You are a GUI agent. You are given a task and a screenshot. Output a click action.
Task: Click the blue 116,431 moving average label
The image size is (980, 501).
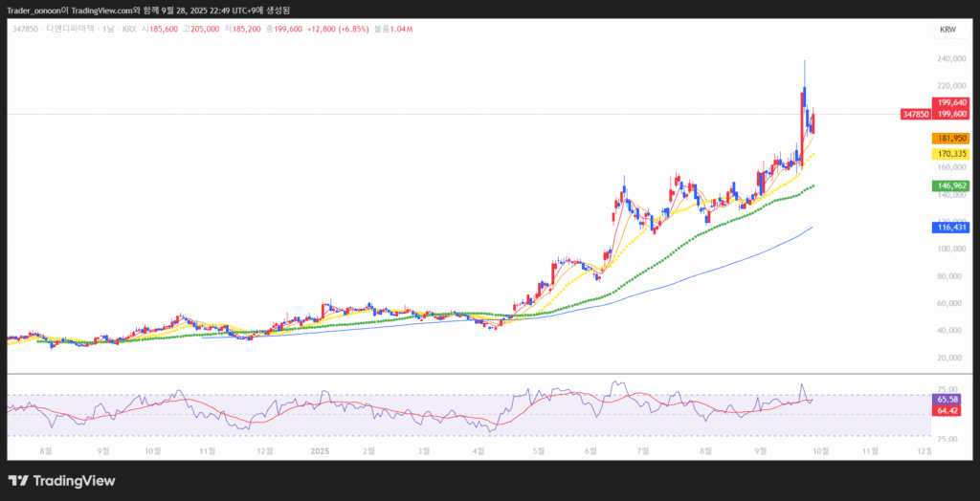pyautogui.click(x=952, y=228)
